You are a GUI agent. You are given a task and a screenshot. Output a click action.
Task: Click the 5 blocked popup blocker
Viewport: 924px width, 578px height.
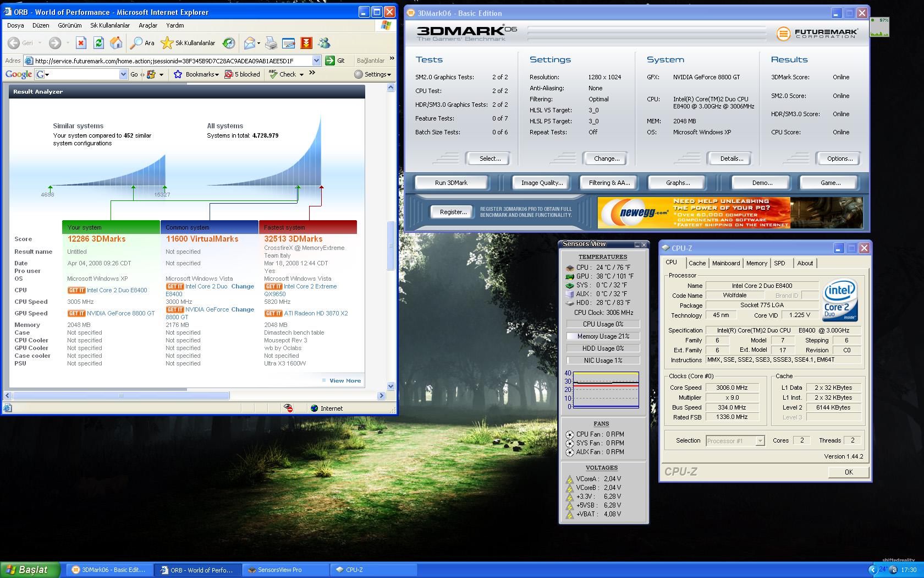(242, 74)
